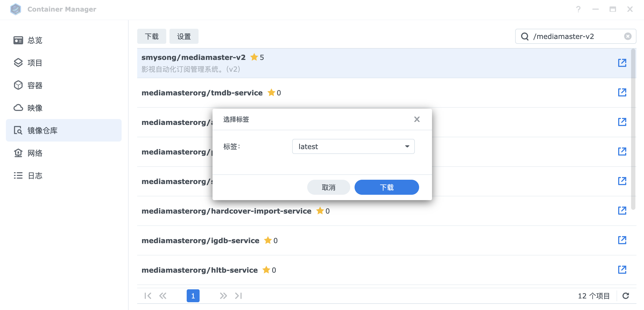Open the 映像 image section

click(x=35, y=108)
